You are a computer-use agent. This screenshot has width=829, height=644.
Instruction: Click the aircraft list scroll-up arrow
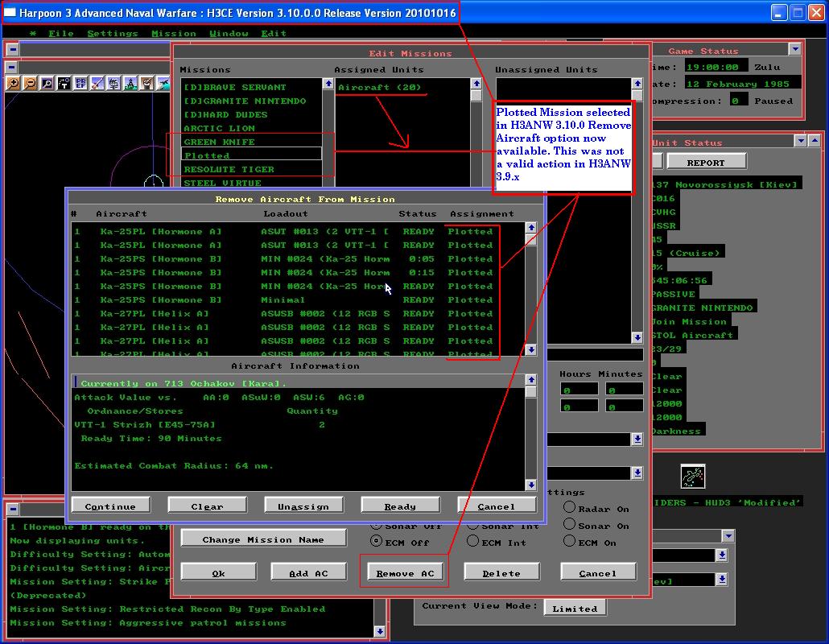[531, 227]
